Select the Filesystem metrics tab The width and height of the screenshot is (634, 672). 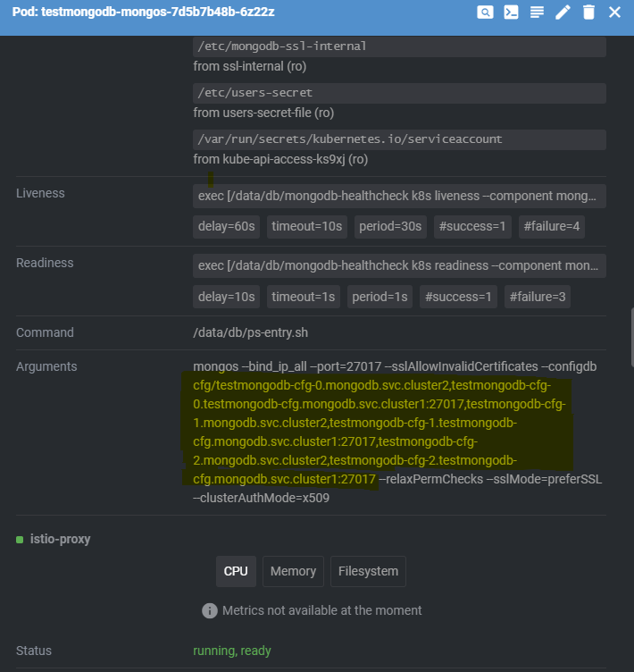pos(368,571)
